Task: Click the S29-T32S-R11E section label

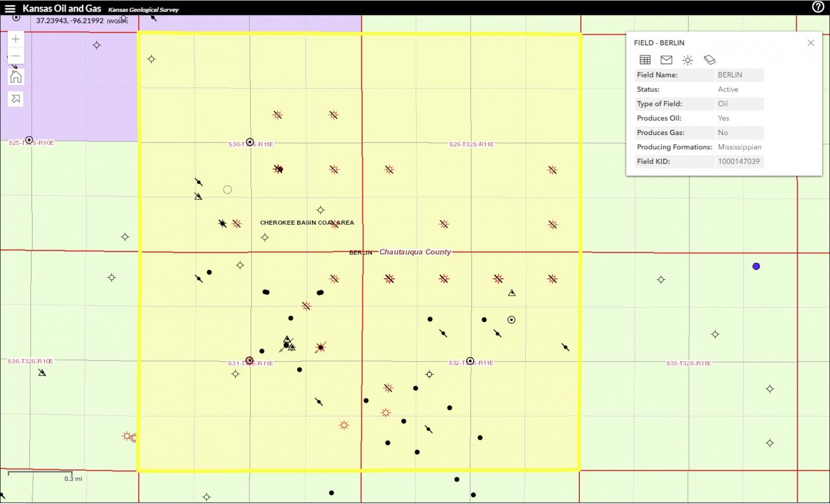Action: pos(471,144)
